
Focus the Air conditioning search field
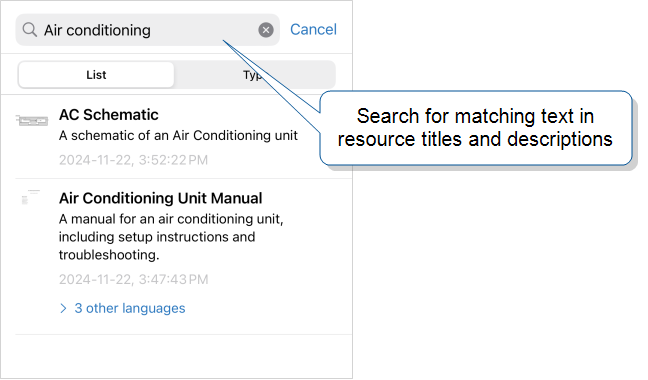coord(148,30)
